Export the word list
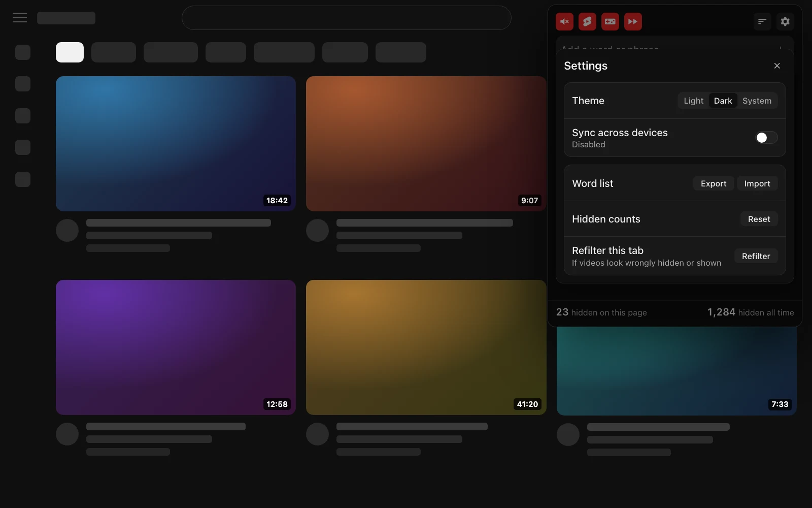 click(714, 183)
